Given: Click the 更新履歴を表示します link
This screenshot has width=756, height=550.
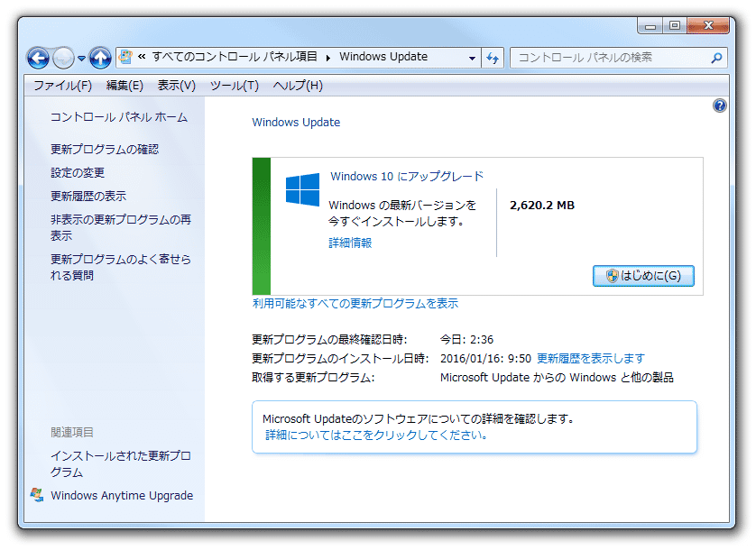Looking at the screenshot, I should point(591,359).
